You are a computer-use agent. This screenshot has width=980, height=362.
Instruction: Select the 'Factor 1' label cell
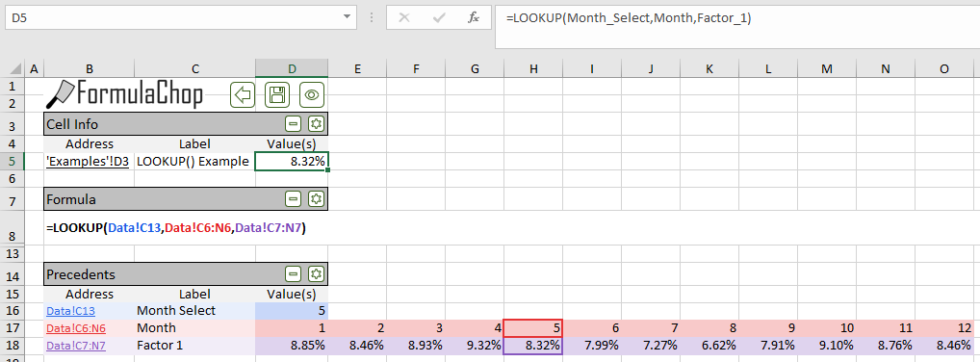point(195,345)
